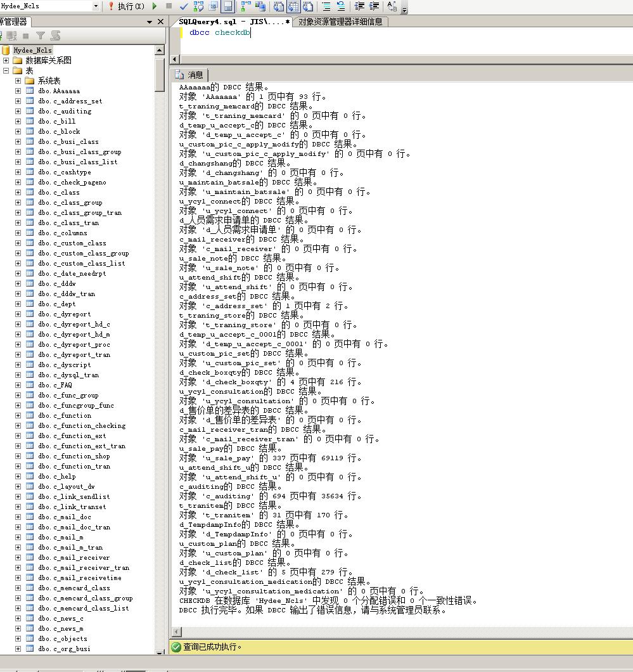The height and width of the screenshot is (672, 633).
Task: Expand the dbo.c_function table
Action: (18, 415)
